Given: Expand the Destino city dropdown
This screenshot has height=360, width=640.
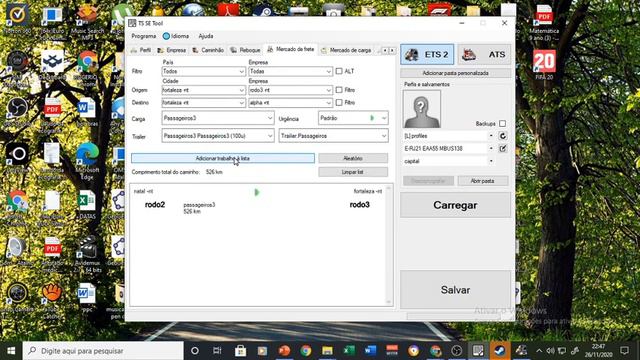Looking at the screenshot, I should pyautogui.click(x=241, y=103).
